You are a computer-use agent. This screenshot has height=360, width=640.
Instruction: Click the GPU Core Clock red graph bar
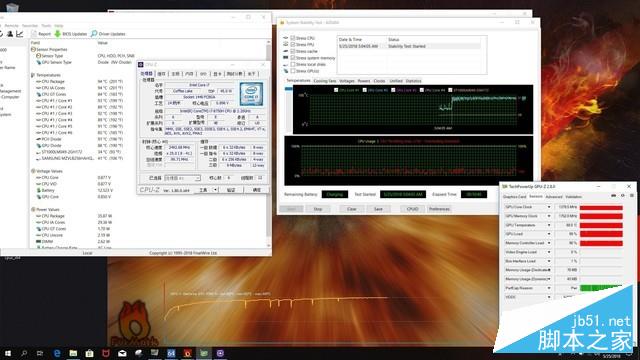[601, 207]
